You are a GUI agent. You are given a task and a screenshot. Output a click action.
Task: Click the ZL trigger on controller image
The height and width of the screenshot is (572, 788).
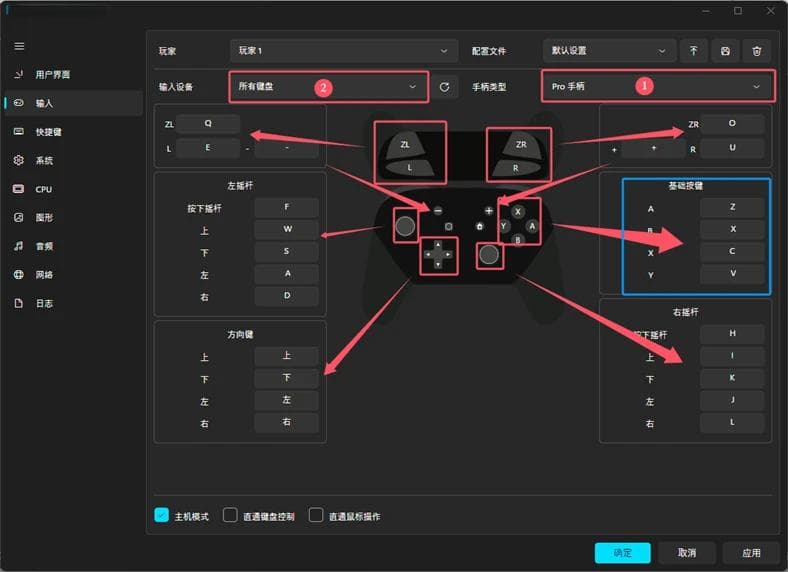pyautogui.click(x=405, y=145)
